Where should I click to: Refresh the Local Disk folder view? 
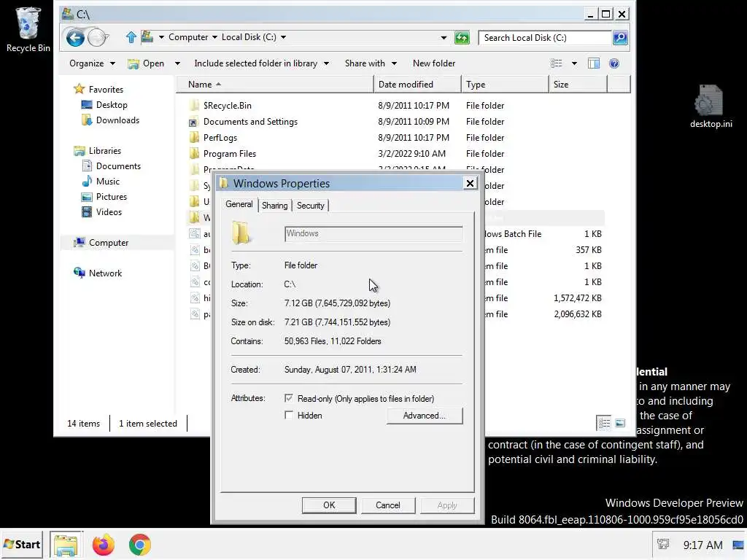click(462, 38)
